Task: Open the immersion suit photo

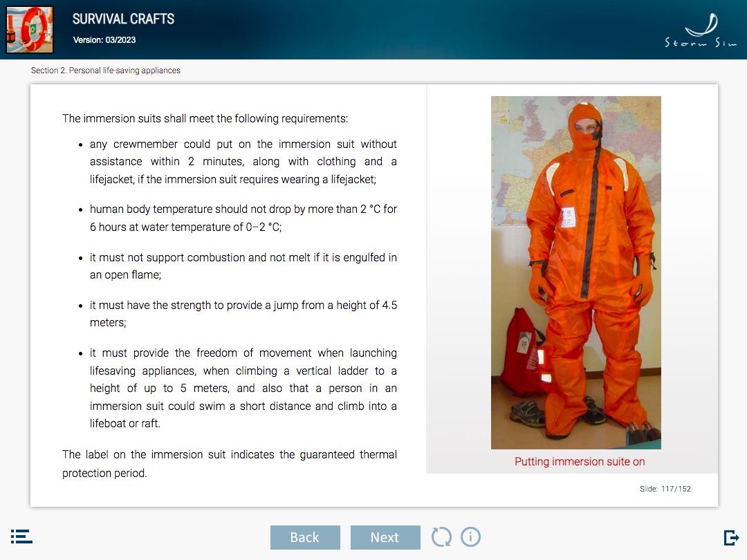Action: click(x=576, y=272)
